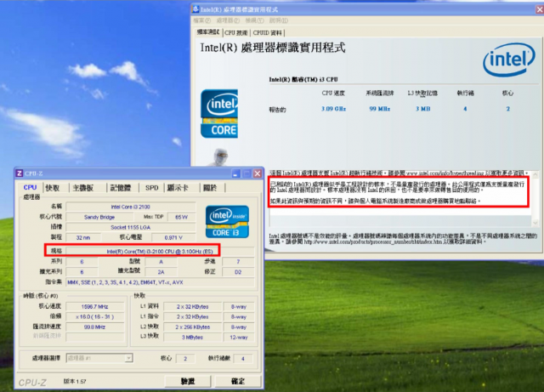Image resolution: width=544 pixels, height=392 pixels.
Task: Open the 關於 tab in CPU-Z
Action: (210, 188)
